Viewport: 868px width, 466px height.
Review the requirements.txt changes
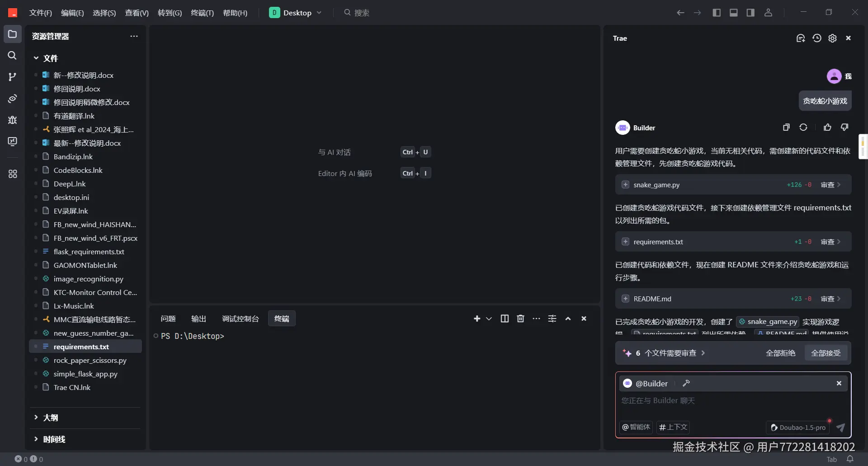[x=830, y=242]
